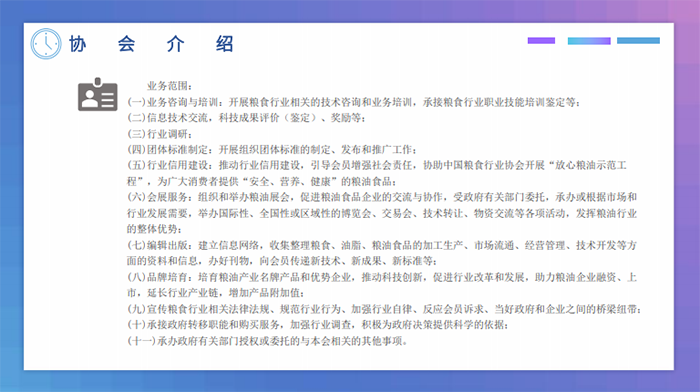Image resolution: width=700 pixels, height=392 pixels.
Task: Click the clock icon beside the title
Action: point(46,44)
